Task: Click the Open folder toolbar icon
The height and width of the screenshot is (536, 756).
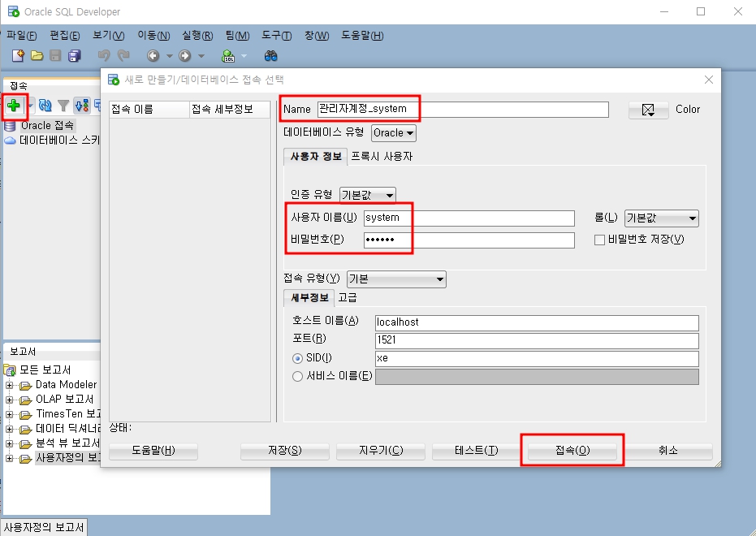Action: (x=37, y=56)
